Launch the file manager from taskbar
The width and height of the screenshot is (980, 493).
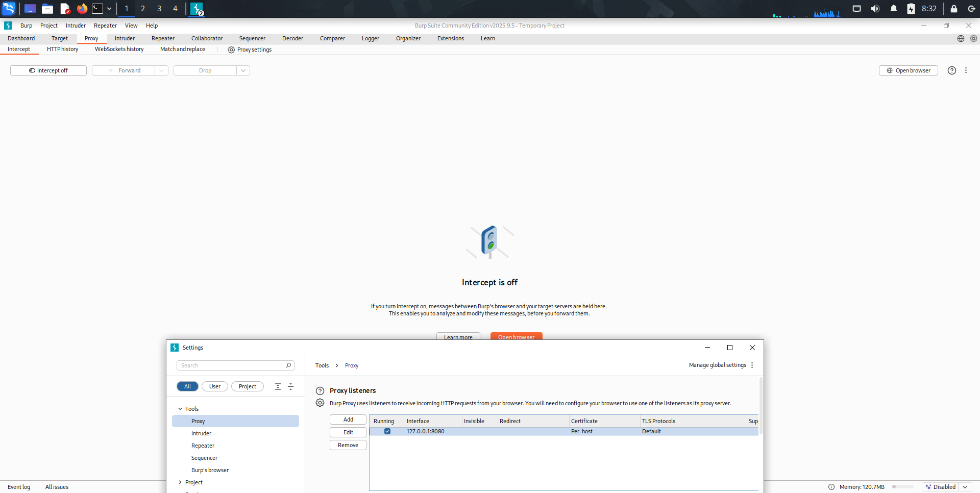(x=47, y=9)
